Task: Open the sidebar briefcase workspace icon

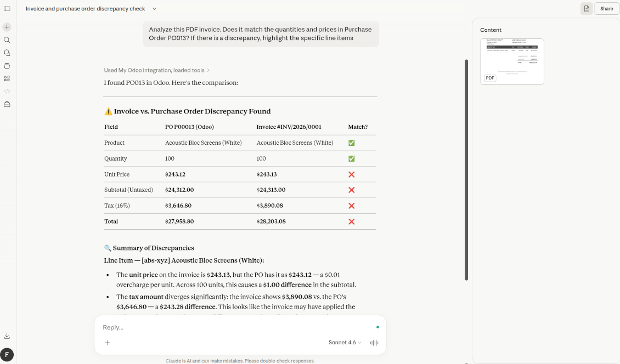Action: (7, 104)
